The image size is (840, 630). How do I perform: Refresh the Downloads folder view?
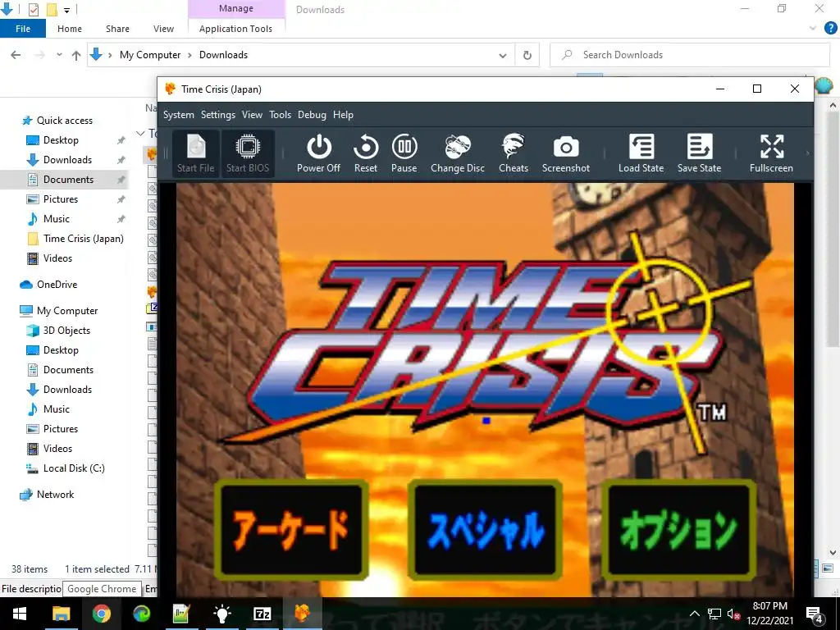527,55
